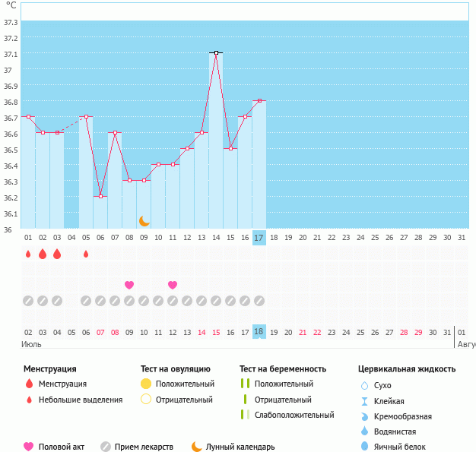476x452 pixels.
Task: Click the 'Половой акт' heart legend icon
Action: point(29,447)
